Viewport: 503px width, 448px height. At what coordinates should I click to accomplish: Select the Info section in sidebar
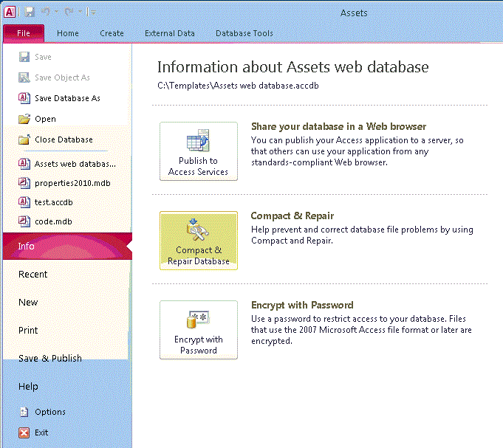[x=67, y=246]
